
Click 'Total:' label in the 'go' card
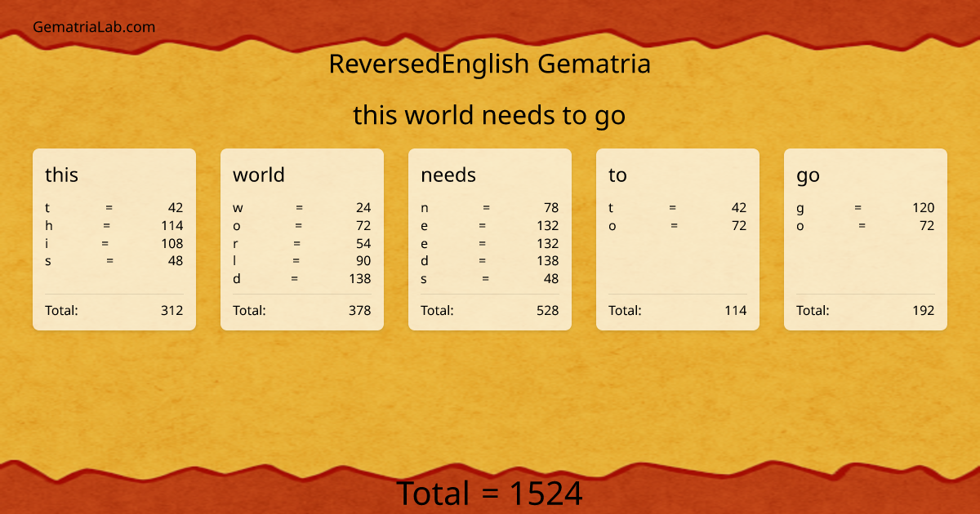813,310
